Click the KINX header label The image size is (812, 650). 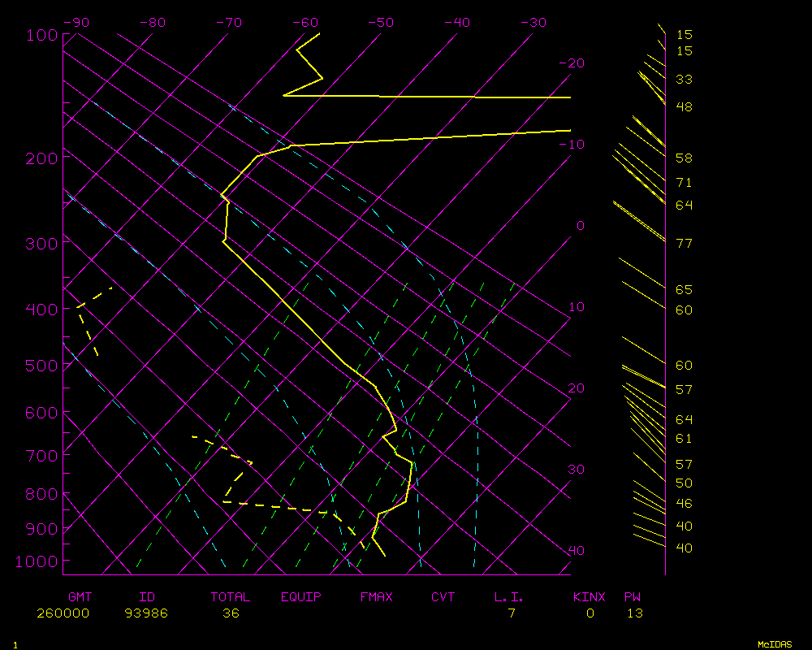[x=589, y=597]
